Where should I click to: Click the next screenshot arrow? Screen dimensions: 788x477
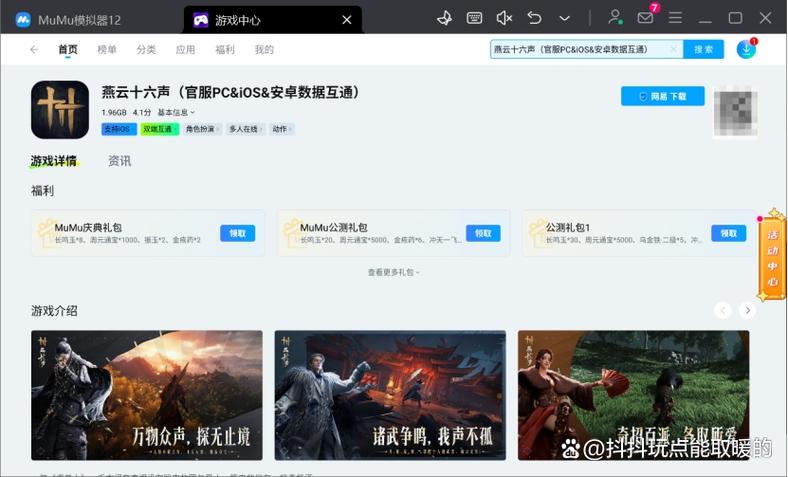(748, 311)
